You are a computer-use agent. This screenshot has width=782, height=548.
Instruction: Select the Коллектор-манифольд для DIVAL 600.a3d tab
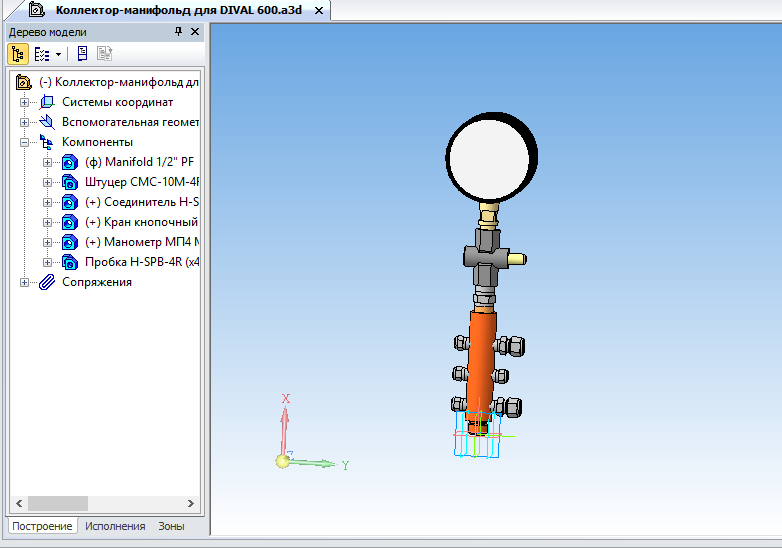(x=179, y=10)
